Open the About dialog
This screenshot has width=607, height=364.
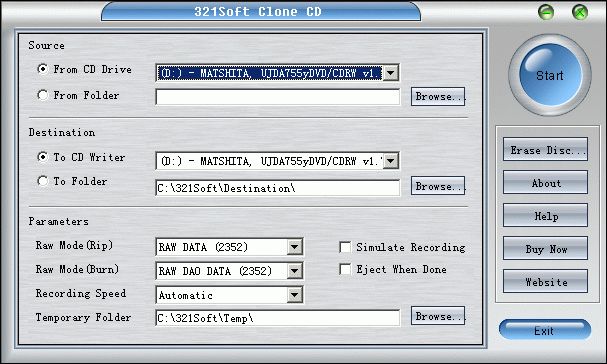pos(545,182)
